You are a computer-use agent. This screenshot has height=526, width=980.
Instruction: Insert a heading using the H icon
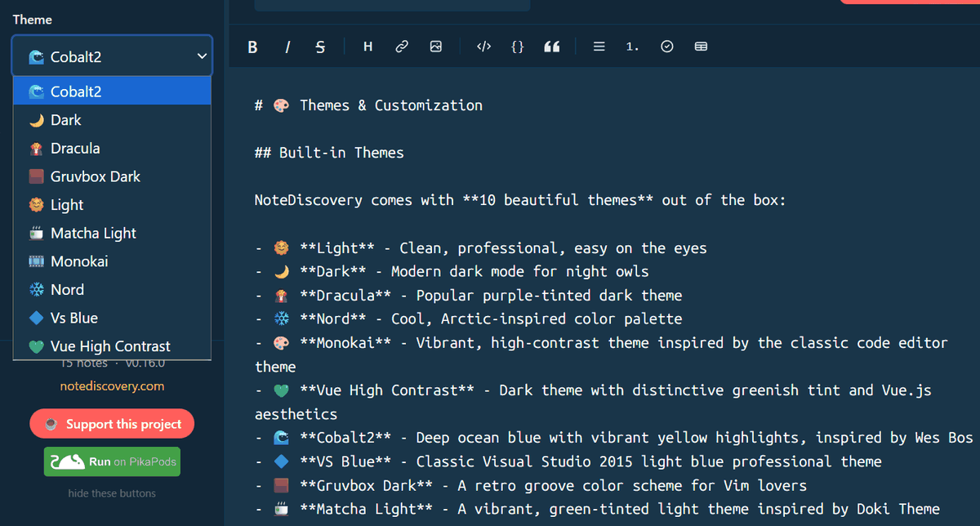pos(368,47)
